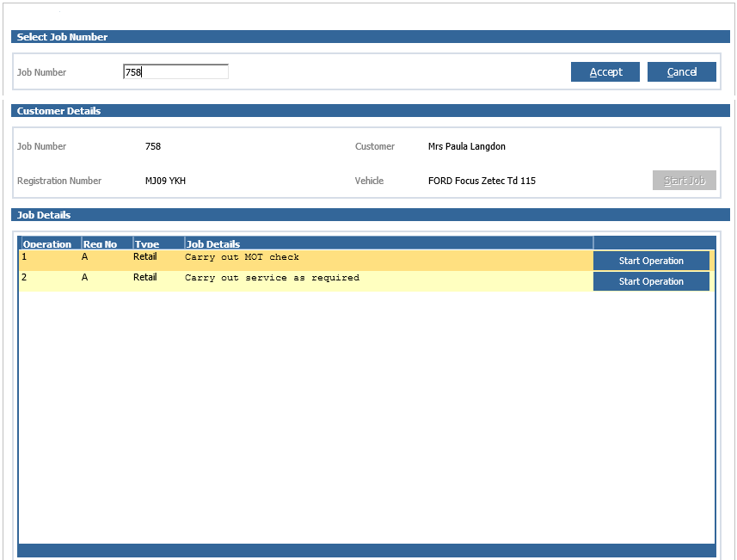Click the Select Job Number section header
This screenshot has height=560, width=737.
(62, 37)
